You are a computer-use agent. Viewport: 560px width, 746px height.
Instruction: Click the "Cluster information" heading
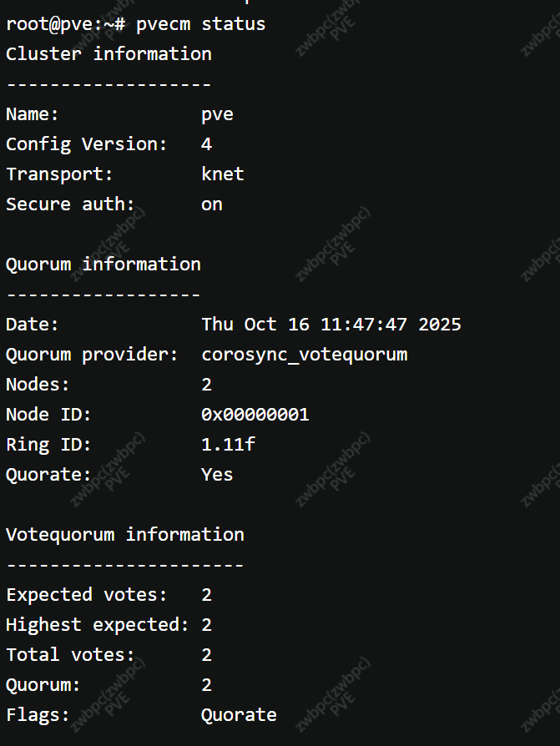(x=108, y=53)
